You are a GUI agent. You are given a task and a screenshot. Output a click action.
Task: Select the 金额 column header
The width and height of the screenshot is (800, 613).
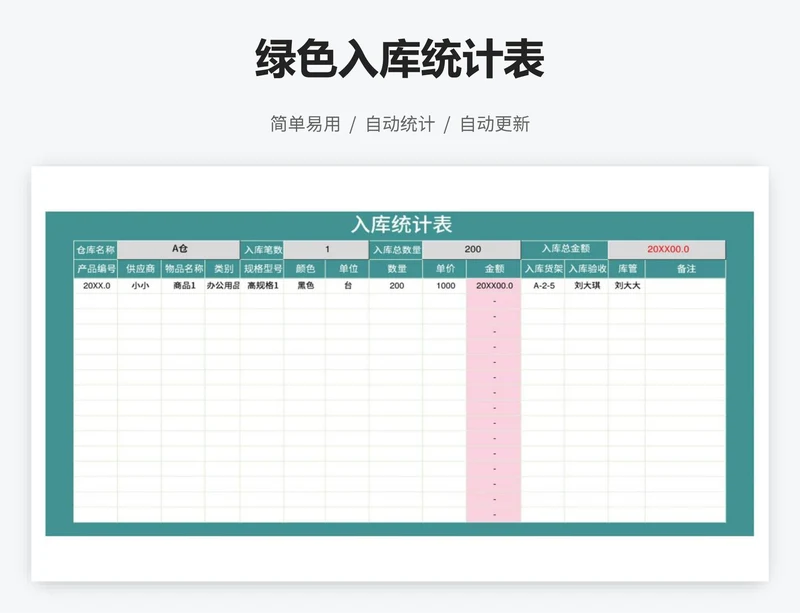(x=494, y=268)
